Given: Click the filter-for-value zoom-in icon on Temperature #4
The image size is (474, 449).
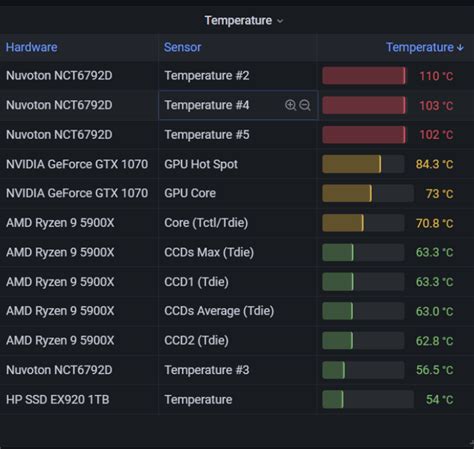Looking at the screenshot, I should [x=290, y=105].
